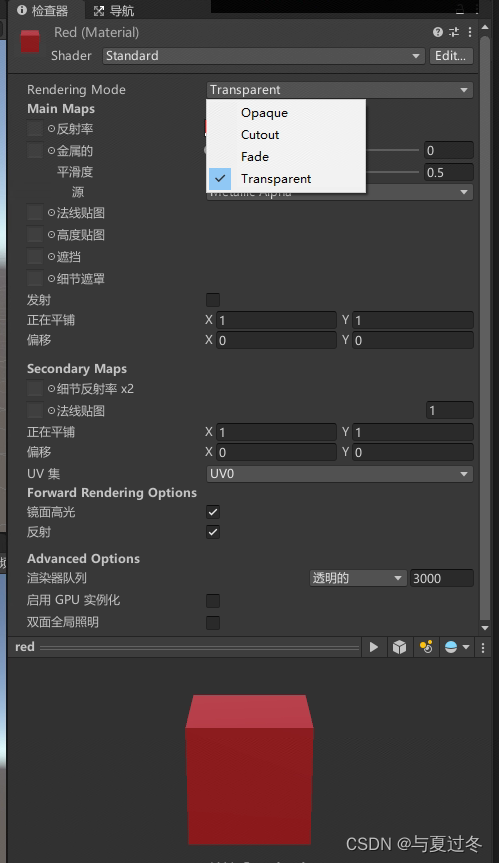Screen dimensions: 499x863
Task: Click the scroll-up arrow of the inspector
Action: pos(485,26)
